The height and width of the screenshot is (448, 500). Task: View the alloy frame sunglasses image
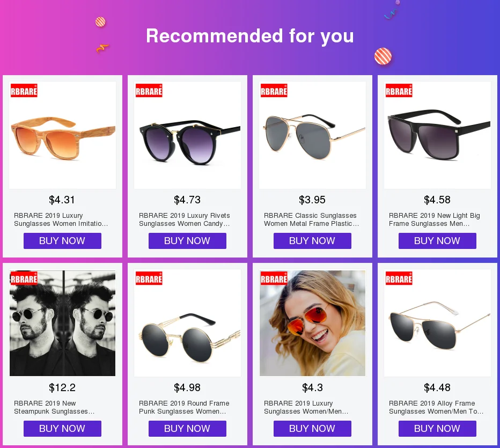tap(438, 323)
